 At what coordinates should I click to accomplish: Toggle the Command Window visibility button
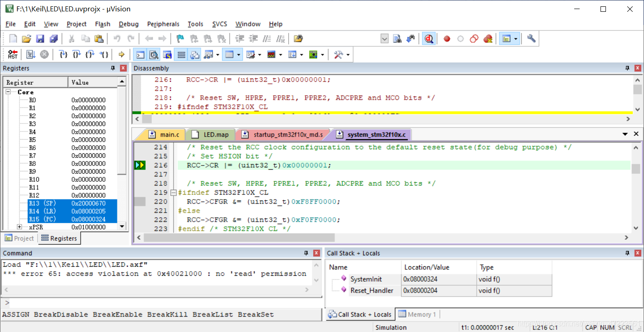coord(140,55)
